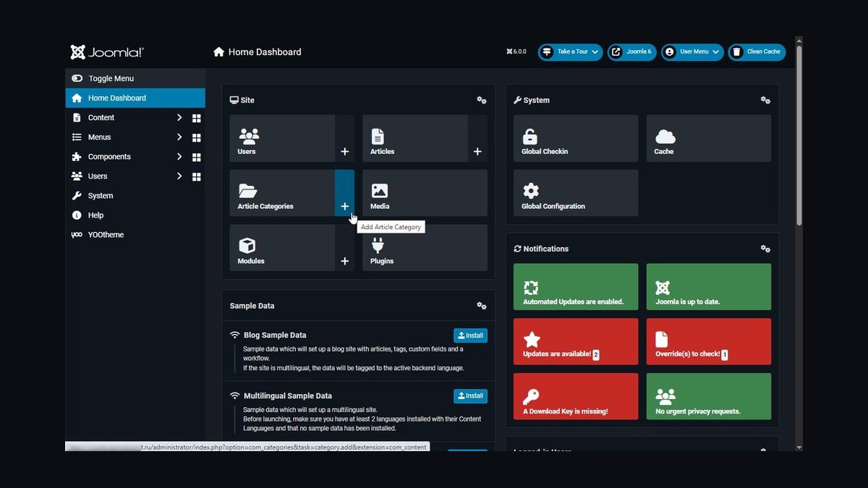Add Article Category plus button
This screenshot has width=868, height=488.
pyautogui.click(x=345, y=193)
